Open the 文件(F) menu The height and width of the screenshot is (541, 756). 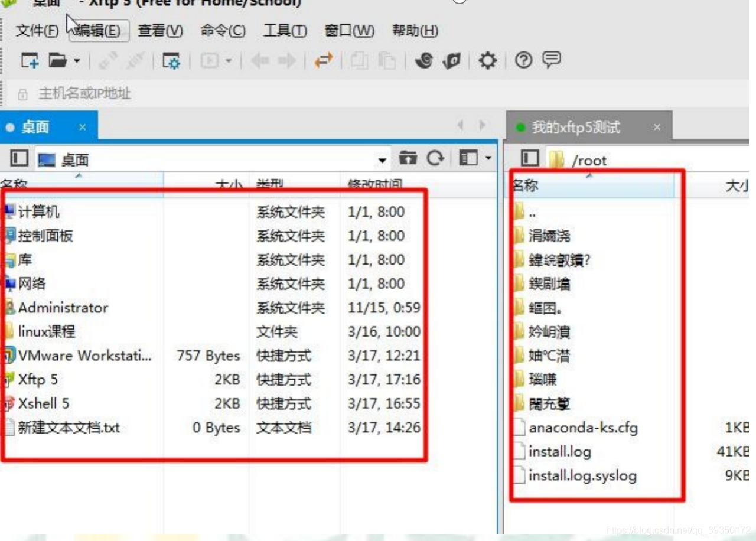(37, 31)
